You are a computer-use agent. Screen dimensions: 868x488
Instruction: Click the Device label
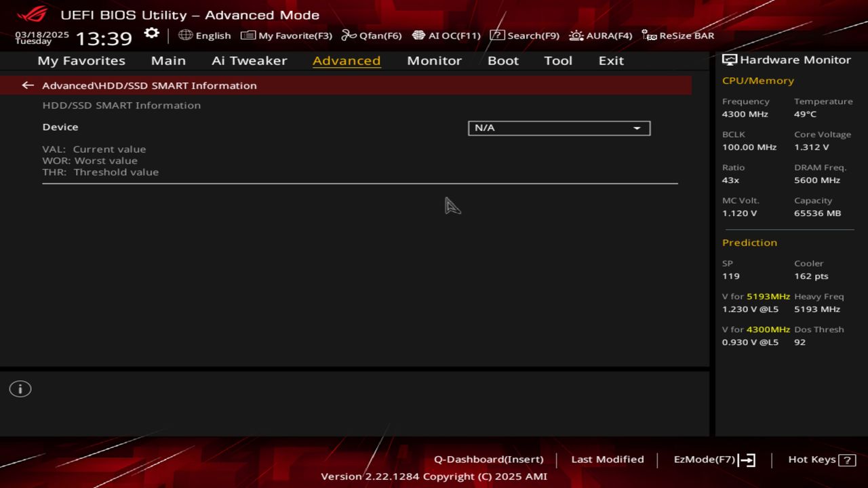coord(60,127)
